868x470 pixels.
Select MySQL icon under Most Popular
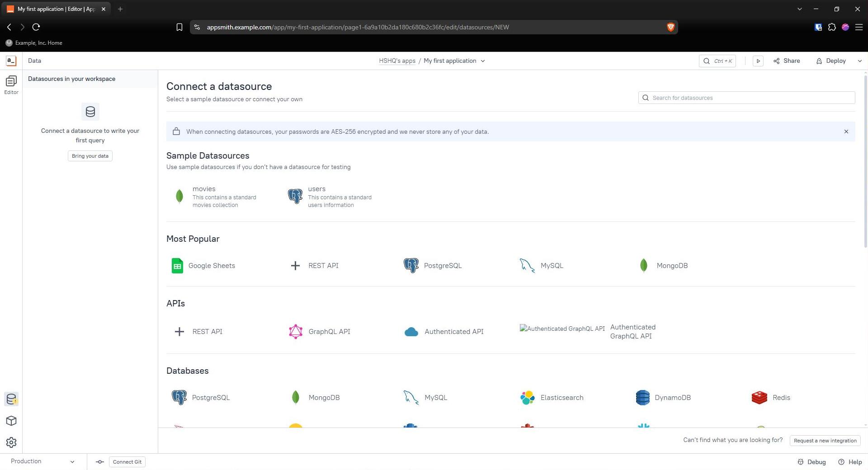(x=527, y=266)
